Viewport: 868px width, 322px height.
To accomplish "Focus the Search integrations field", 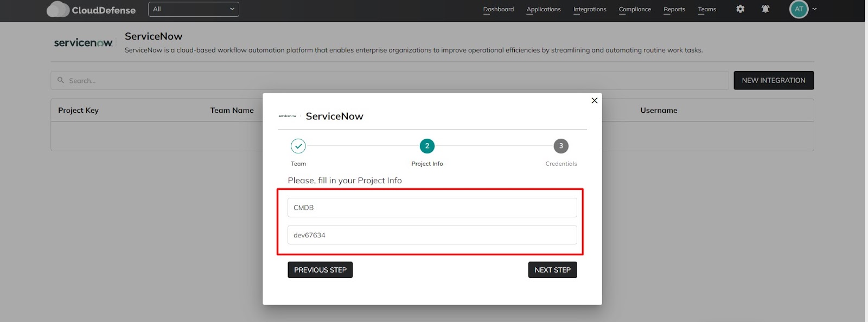I will 390,80.
